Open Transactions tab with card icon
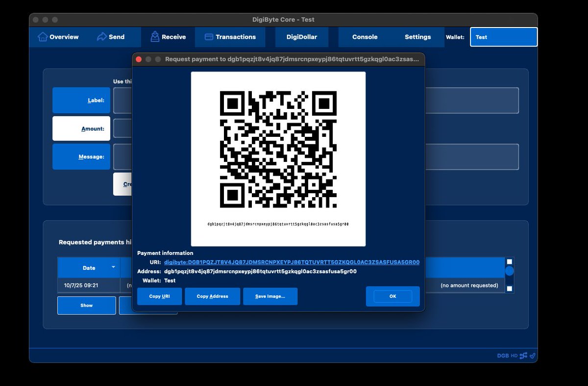 [x=230, y=37]
